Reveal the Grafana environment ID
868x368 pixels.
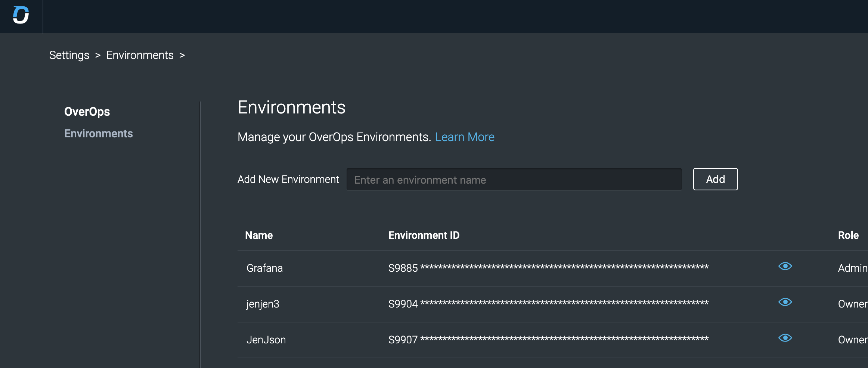(785, 266)
